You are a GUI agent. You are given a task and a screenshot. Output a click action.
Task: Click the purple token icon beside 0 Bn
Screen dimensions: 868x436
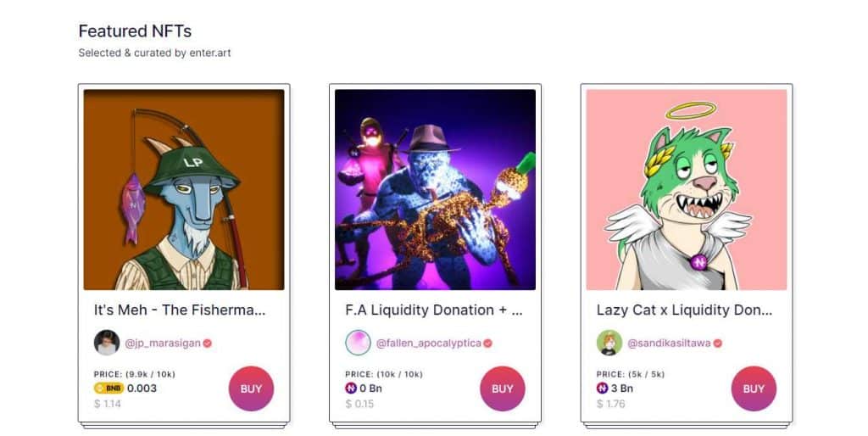(351, 388)
